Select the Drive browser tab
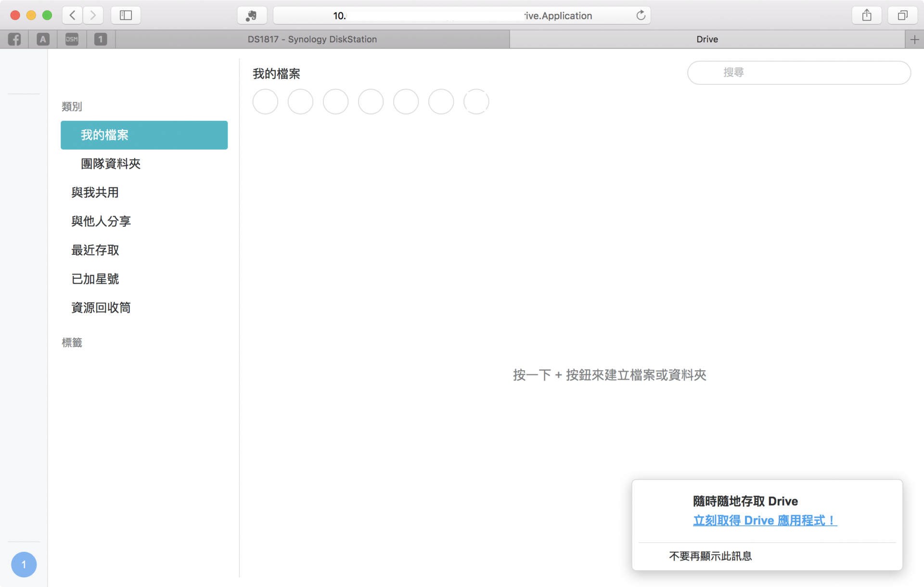 point(706,39)
